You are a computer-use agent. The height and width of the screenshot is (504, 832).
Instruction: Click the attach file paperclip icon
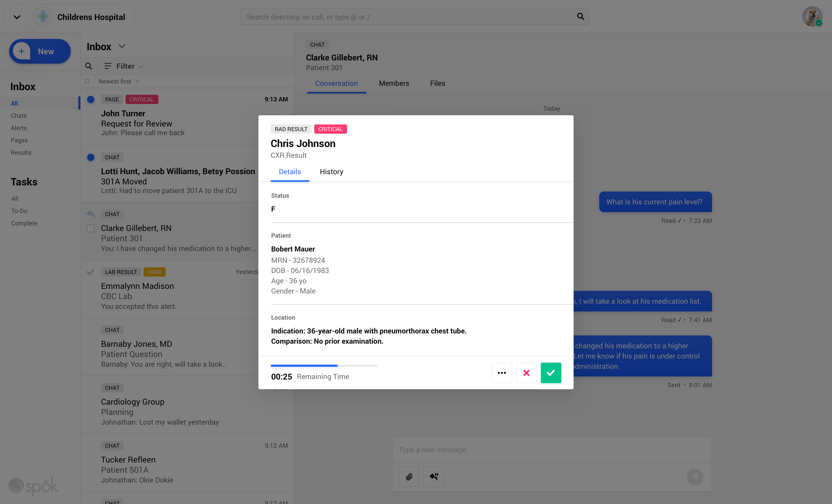click(409, 477)
